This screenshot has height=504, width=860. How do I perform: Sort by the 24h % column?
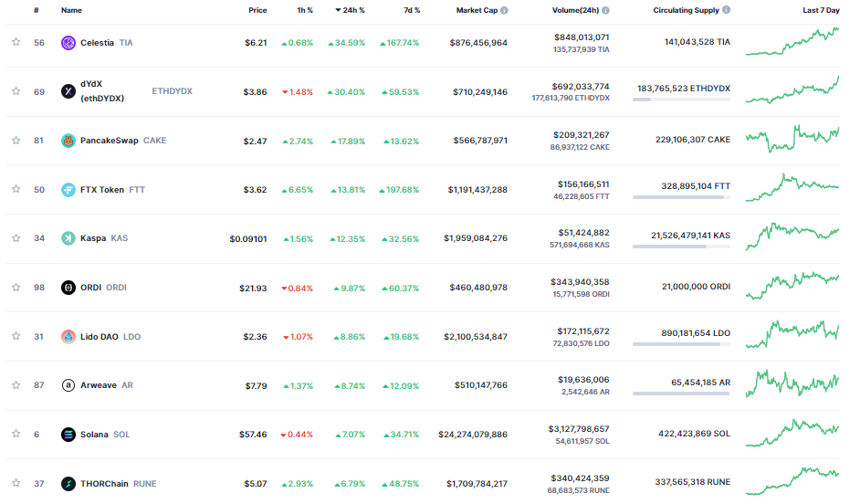(x=350, y=10)
